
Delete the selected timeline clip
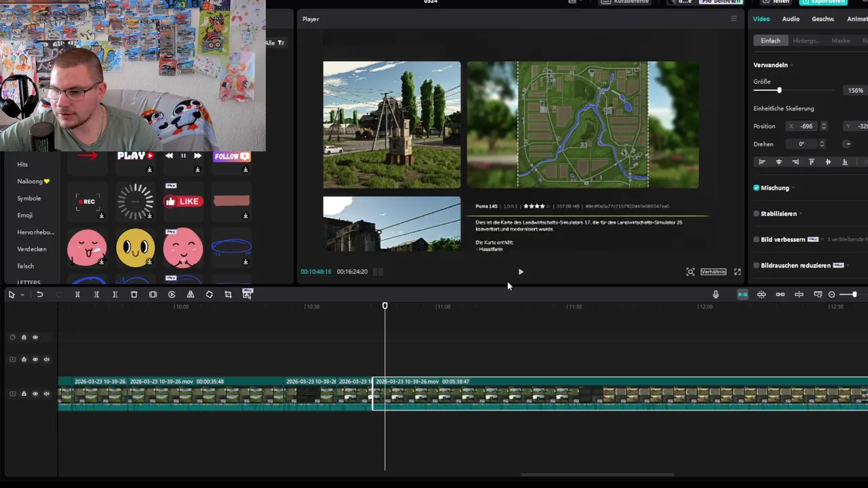coord(134,295)
